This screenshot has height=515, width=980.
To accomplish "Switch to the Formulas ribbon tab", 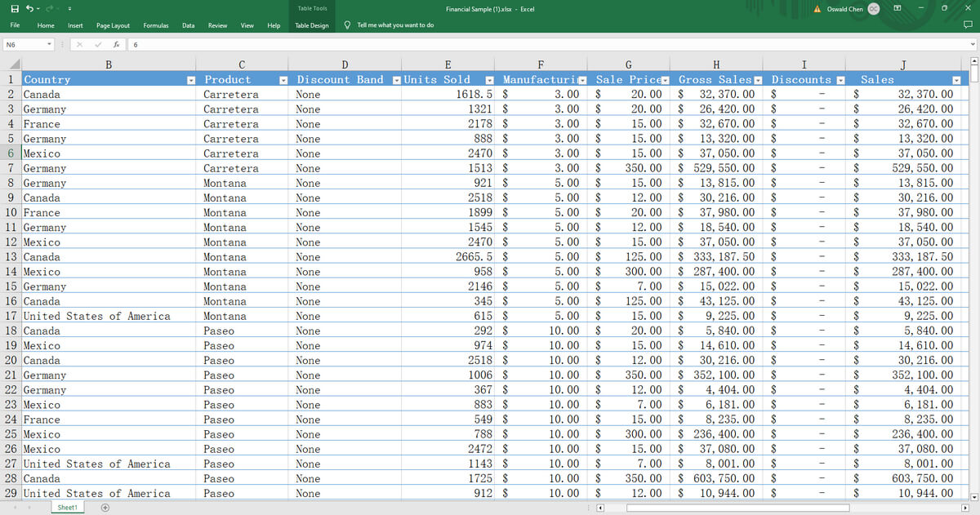I will coord(155,25).
